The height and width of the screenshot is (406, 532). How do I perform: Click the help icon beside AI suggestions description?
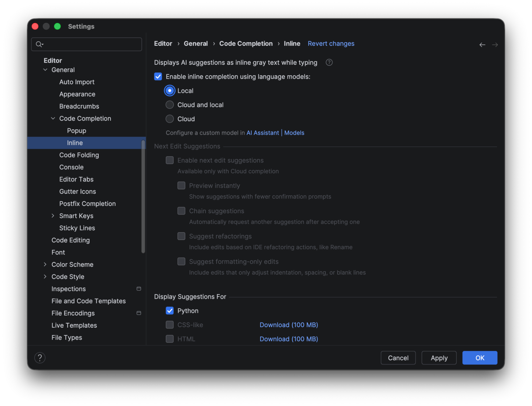pos(329,62)
